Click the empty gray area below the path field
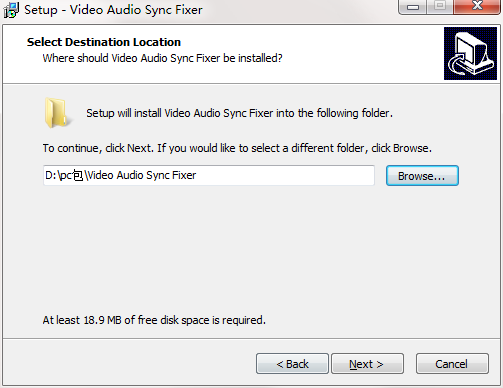The image size is (503, 388). coord(250,250)
